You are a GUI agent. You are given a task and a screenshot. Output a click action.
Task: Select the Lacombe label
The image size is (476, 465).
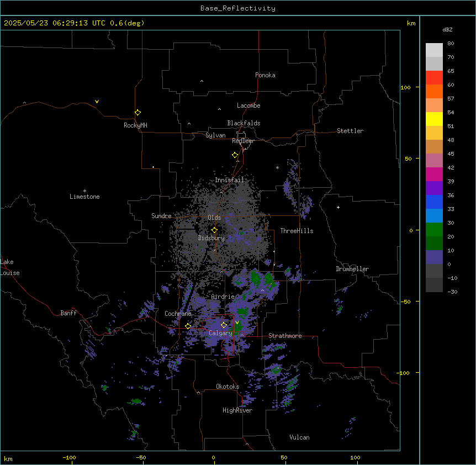point(248,105)
